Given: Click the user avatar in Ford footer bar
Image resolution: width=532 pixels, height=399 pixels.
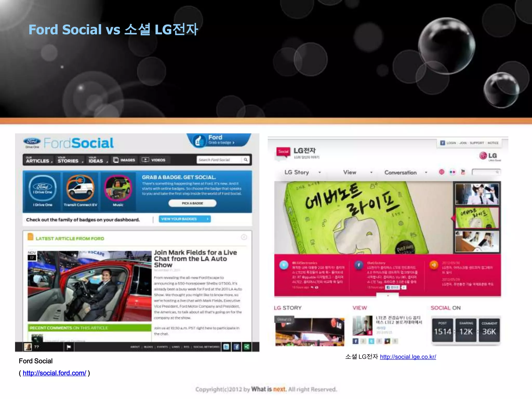Looking at the screenshot, I should pyautogui.click(x=28, y=347).
